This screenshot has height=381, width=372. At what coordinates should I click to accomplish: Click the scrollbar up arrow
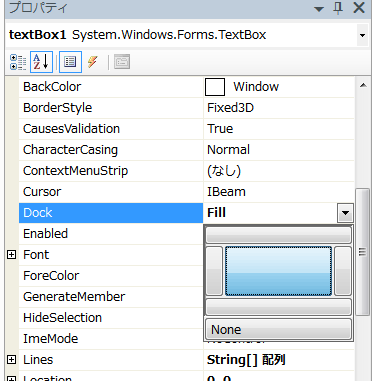[x=363, y=86]
